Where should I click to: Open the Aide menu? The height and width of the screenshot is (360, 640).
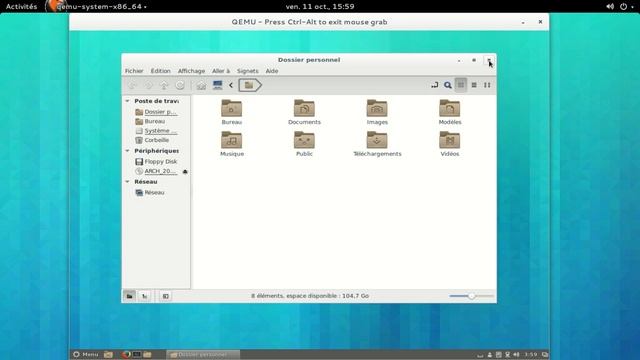pyautogui.click(x=272, y=71)
